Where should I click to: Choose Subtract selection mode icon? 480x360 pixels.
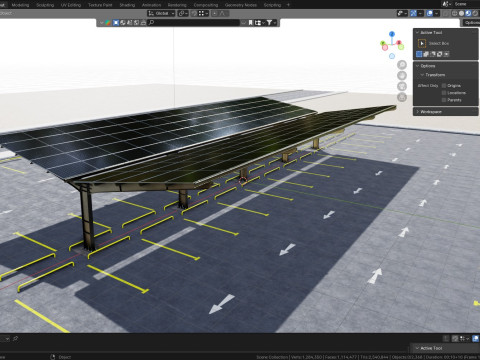(x=433, y=54)
